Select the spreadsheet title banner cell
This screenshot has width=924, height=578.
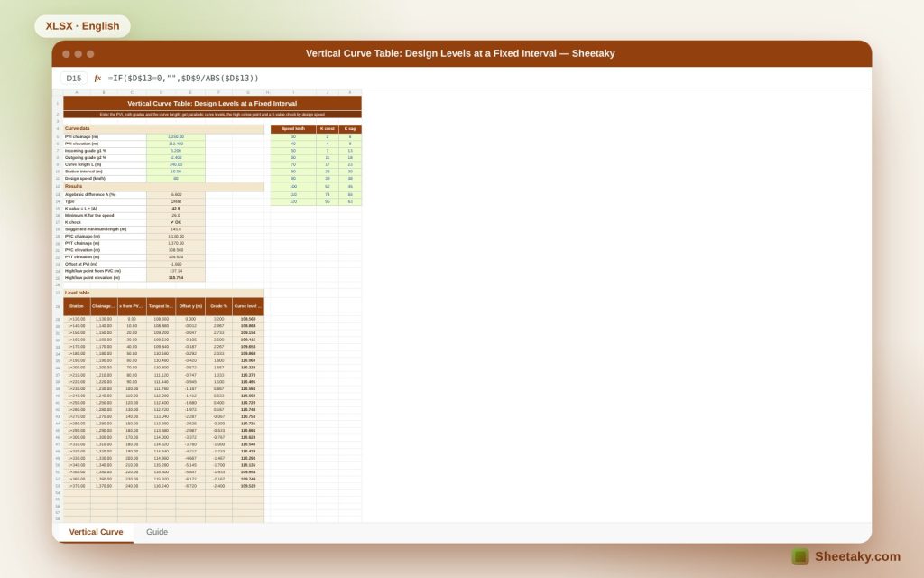212,103
